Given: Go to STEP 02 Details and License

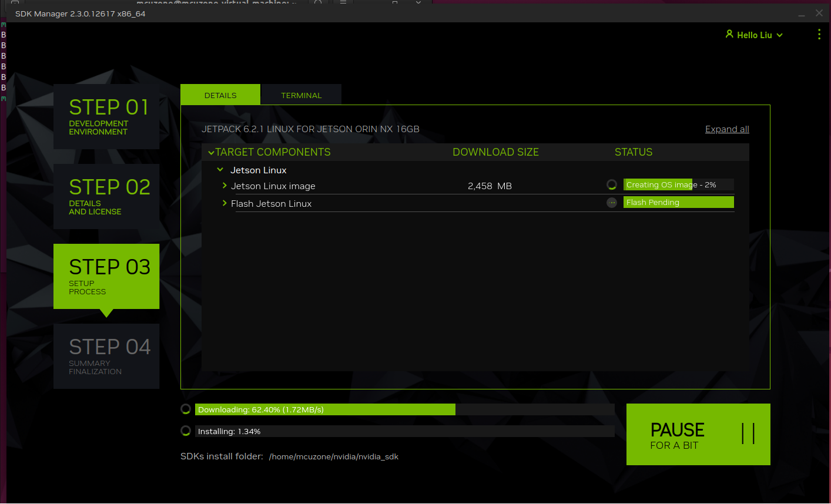Looking at the screenshot, I should click(106, 196).
